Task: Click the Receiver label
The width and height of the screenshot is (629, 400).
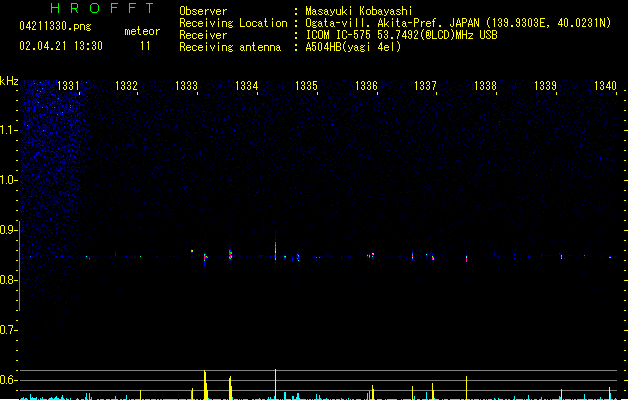Action: tap(203, 35)
